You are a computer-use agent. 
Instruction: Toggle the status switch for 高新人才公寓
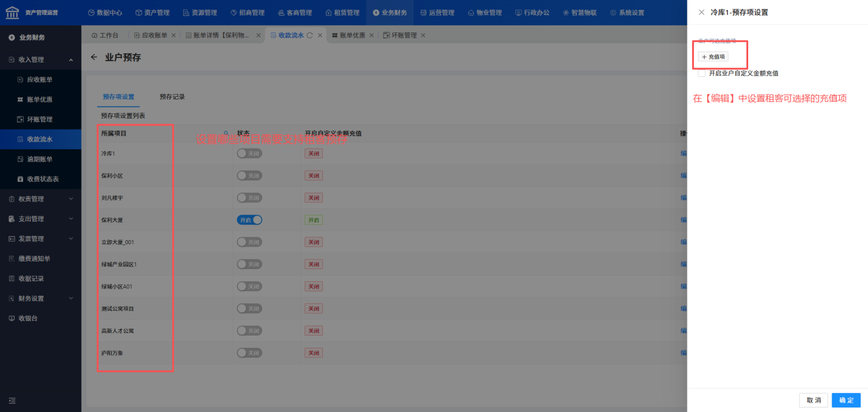click(x=249, y=330)
